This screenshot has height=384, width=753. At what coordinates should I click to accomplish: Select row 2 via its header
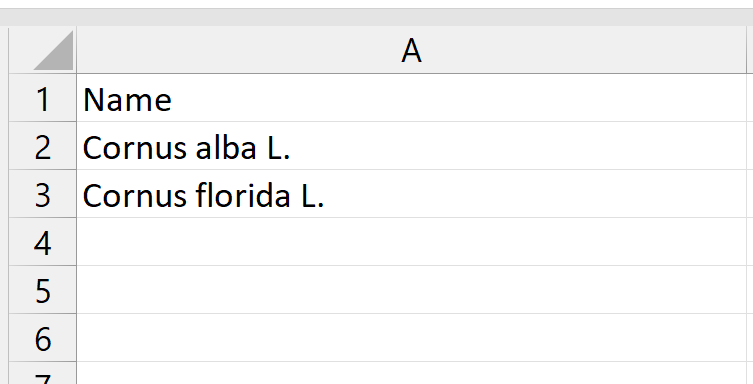(42, 146)
